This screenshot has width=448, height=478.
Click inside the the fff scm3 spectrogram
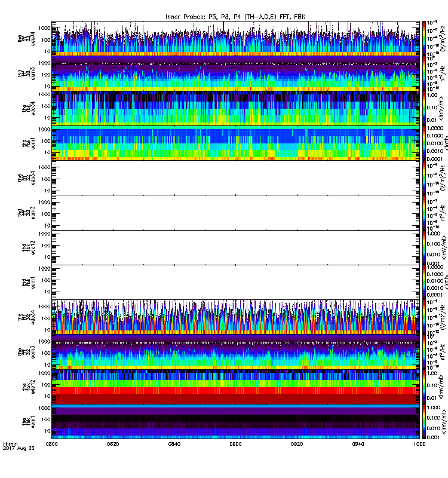235,352
